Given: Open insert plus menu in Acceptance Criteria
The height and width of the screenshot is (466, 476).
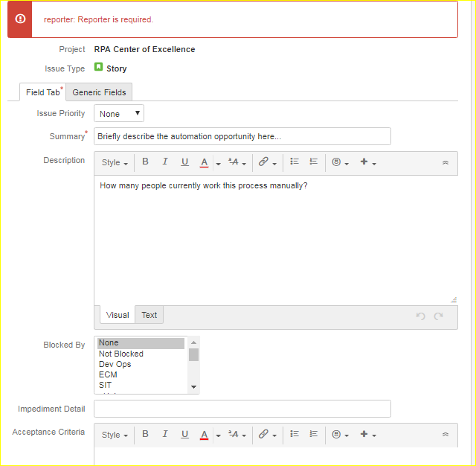Looking at the screenshot, I should pos(368,435).
